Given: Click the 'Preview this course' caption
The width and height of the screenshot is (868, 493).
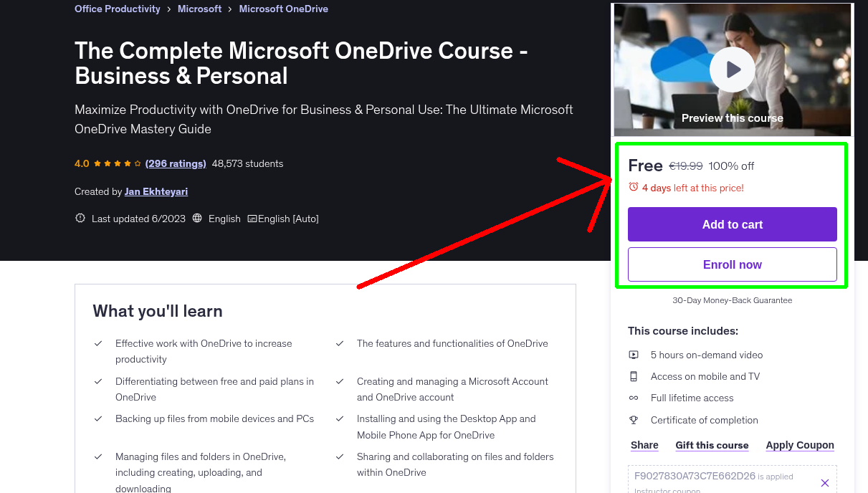Looking at the screenshot, I should click(x=733, y=118).
